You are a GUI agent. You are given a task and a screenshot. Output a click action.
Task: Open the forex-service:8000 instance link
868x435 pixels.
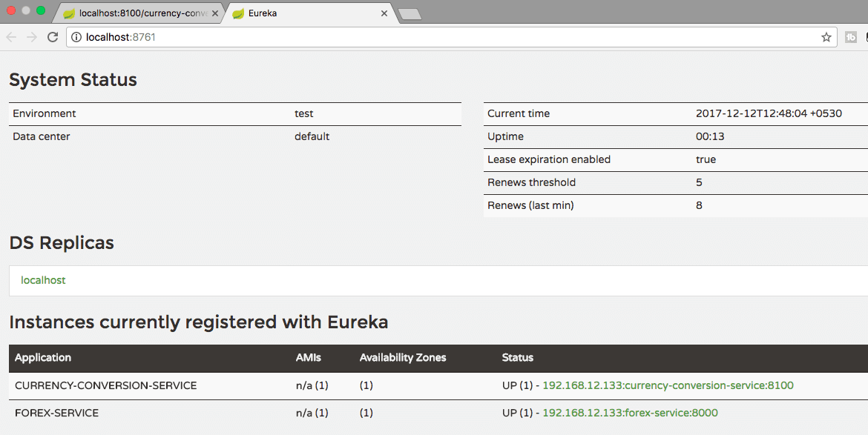click(631, 412)
